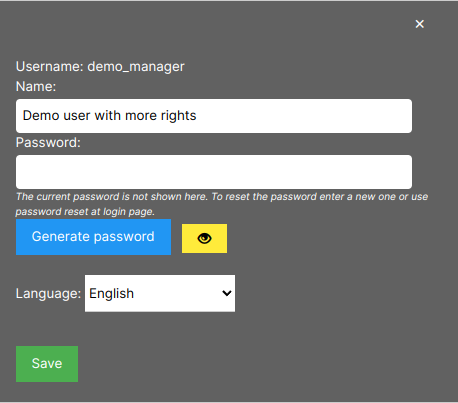Click the chevron arrow of the Language selector
This screenshot has height=403, width=458.
click(x=227, y=293)
